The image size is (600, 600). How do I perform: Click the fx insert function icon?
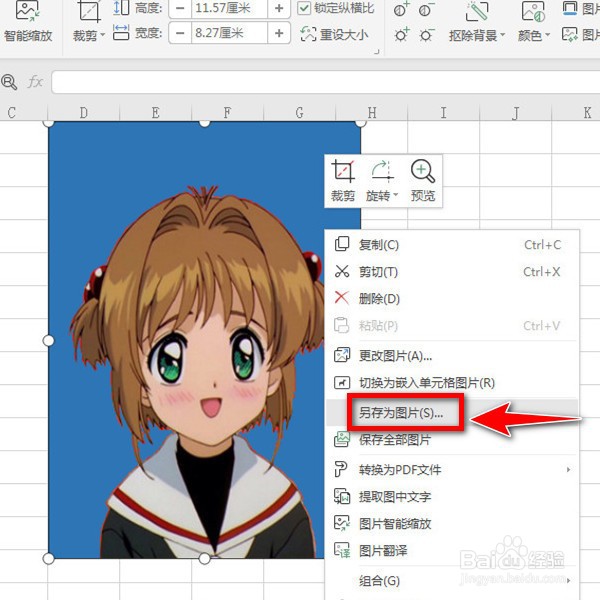tap(35, 82)
